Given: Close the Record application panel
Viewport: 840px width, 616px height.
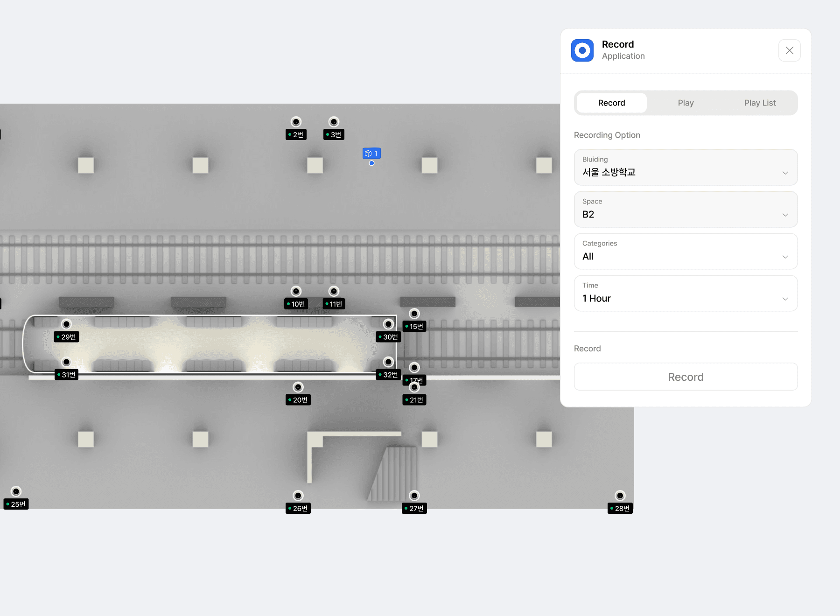Looking at the screenshot, I should point(789,50).
